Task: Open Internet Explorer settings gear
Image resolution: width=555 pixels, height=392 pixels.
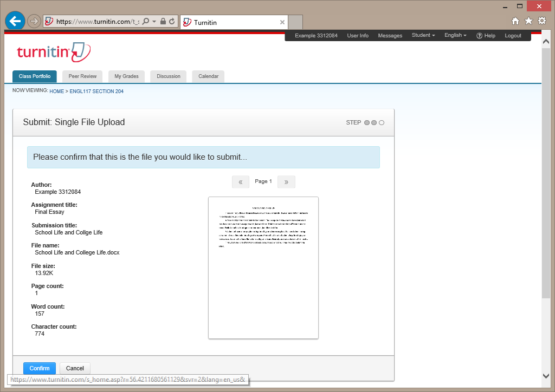Action: pos(541,21)
